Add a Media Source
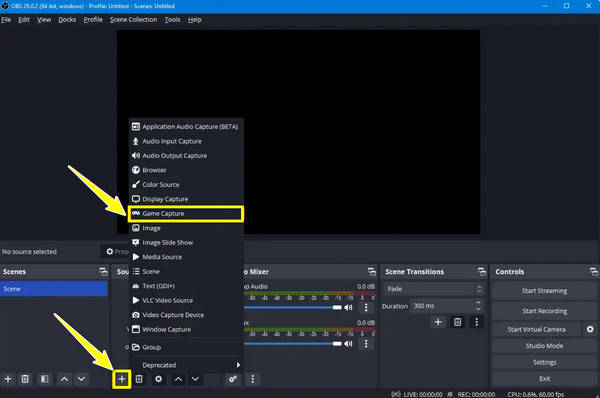This screenshot has height=398, width=600. 186,257
